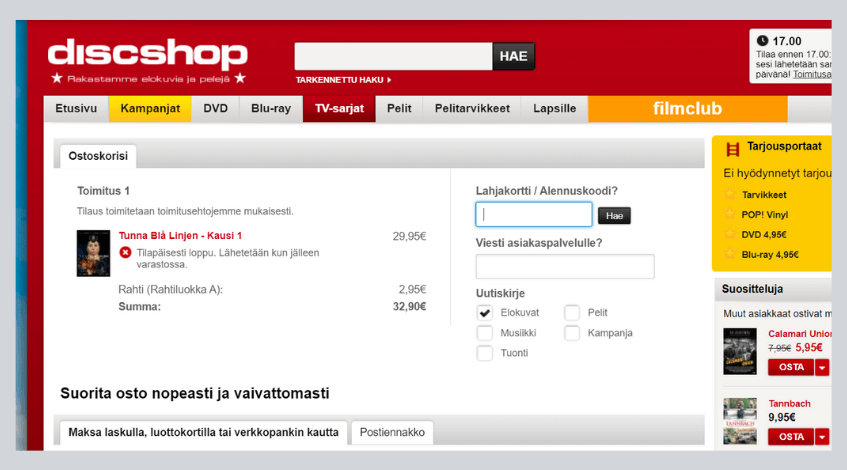
Task: Open the Pelit menu item
Action: [x=399, y=109]
